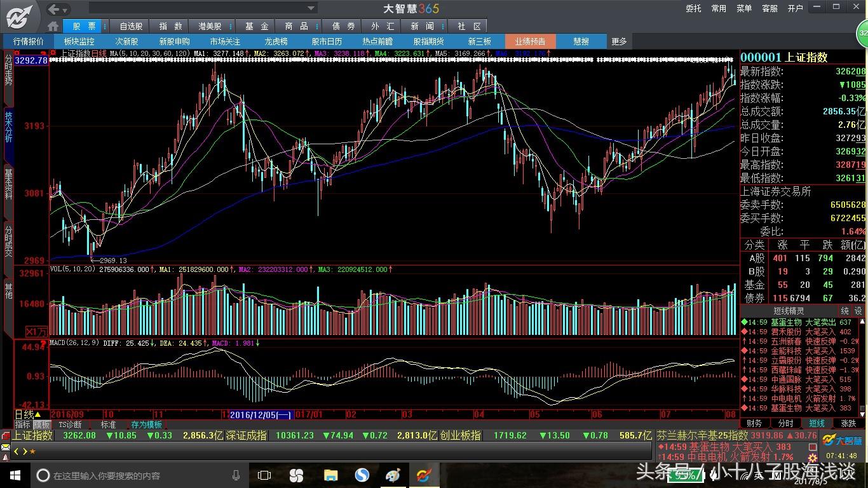The height and width of the screenshot is (488, 868).
Task: Open the 社区 tab
Action: pyautogui.click(x=469, y=26)
